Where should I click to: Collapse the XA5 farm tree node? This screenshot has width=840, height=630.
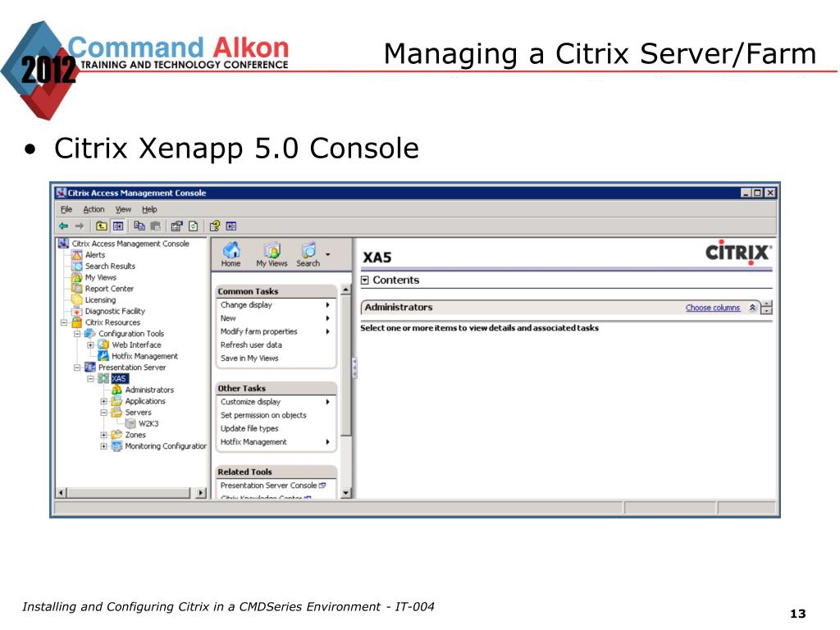click(x=90, y=379)
